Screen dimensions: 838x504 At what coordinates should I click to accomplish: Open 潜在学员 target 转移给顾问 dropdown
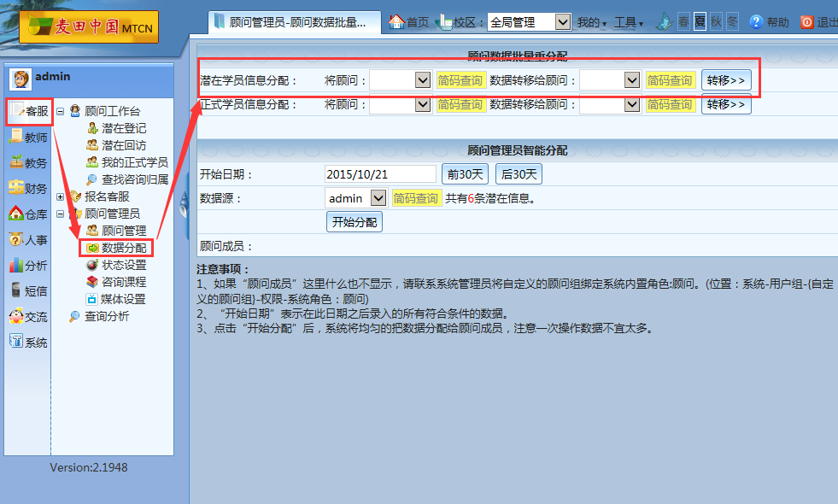pos(610,80)
